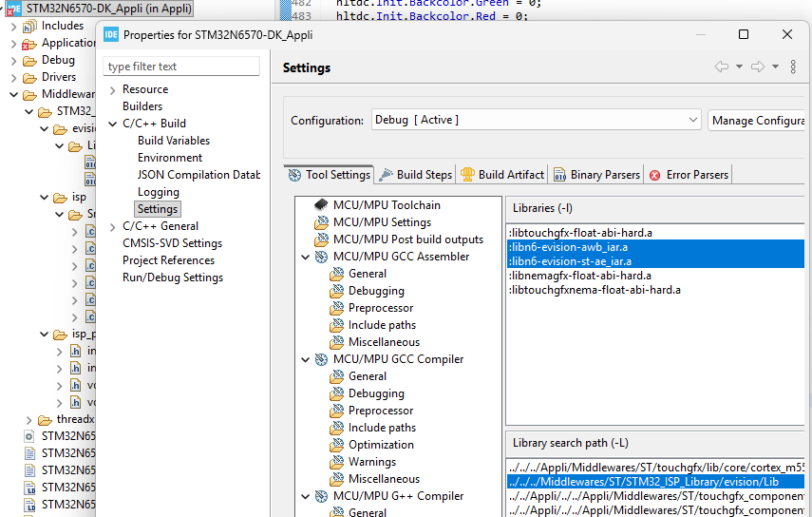Expand Includes in the project explorer
Viewport: 812px width, 517px height.
click(x=14, y=27)
